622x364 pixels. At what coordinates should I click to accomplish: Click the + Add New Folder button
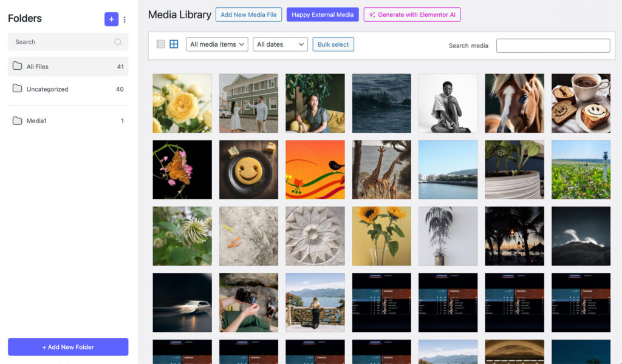[x=68, y=347]
